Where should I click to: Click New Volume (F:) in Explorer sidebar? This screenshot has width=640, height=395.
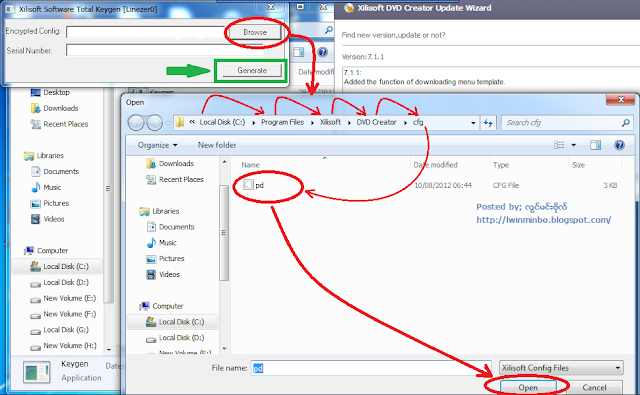[x=63, y=314]
